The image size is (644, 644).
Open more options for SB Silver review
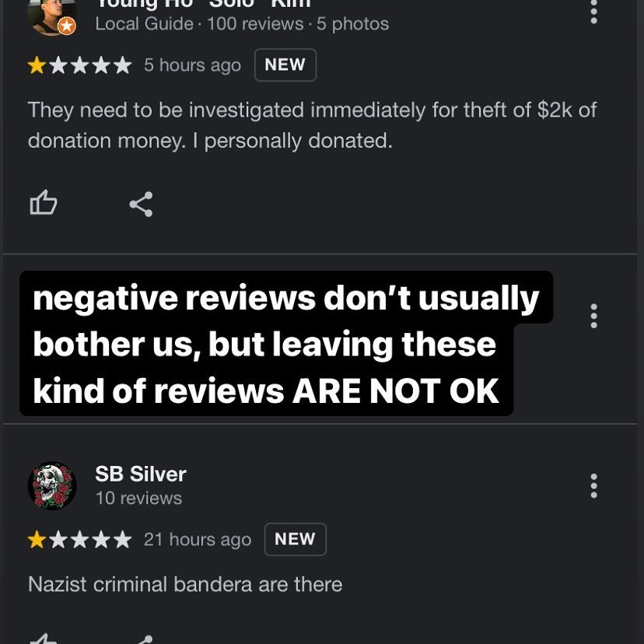pyautogui.click(x=593, y=486)
